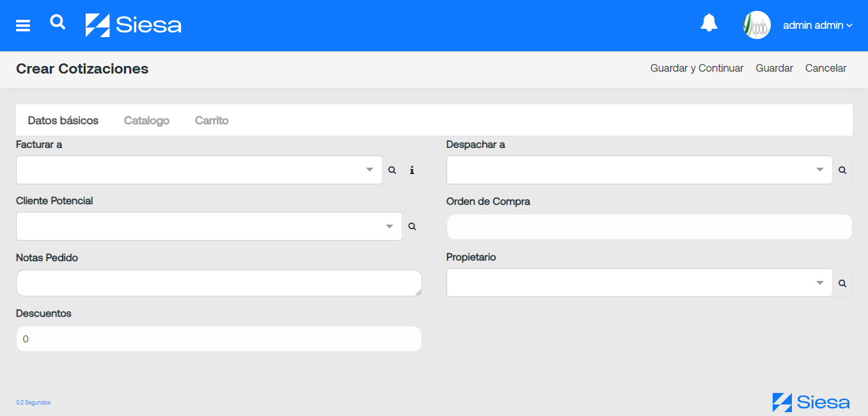Click the Siesa logo in header
Image resolution: width=868 pixels, height=416 pixels.
tap(134, 25)
